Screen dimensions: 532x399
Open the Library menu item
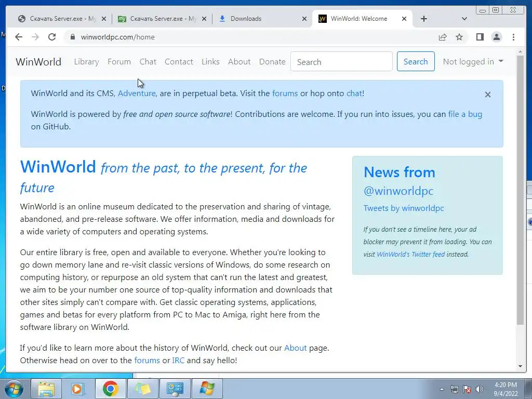coord(87,61)
